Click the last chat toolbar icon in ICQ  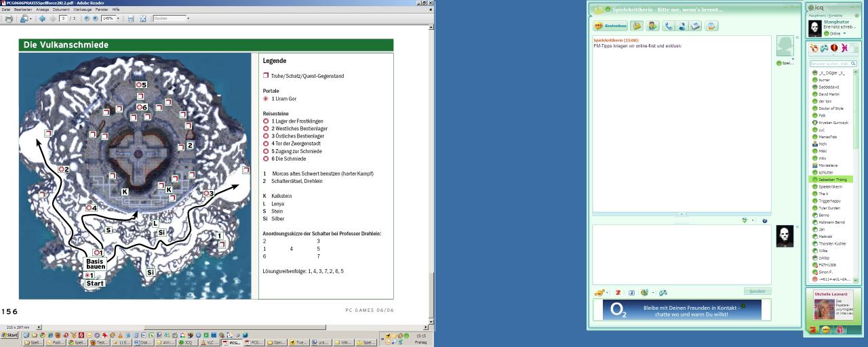pos(711,26)
